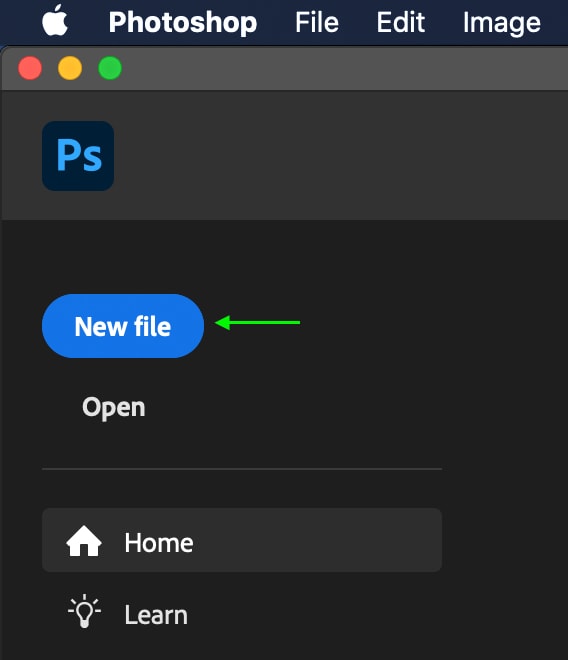
Task: Click the Learn lightbulb icon
Action: coord(84,611)
